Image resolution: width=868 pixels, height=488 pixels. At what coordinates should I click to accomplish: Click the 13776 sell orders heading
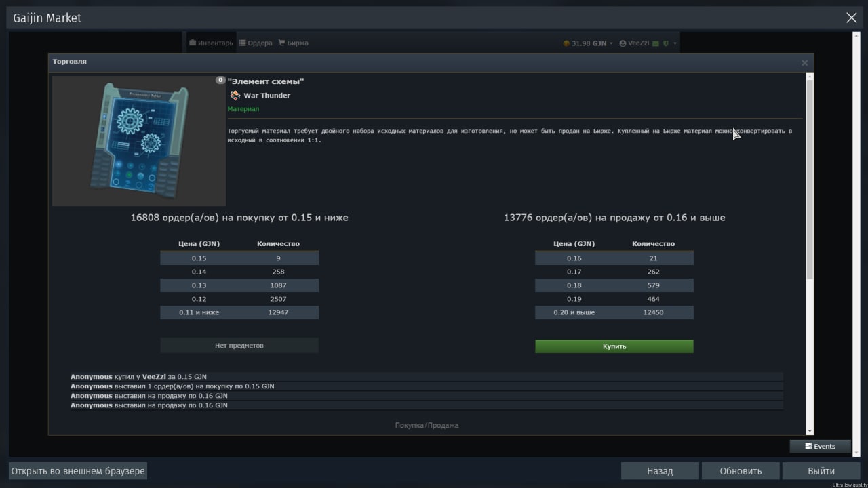click(x=614, y=218)
